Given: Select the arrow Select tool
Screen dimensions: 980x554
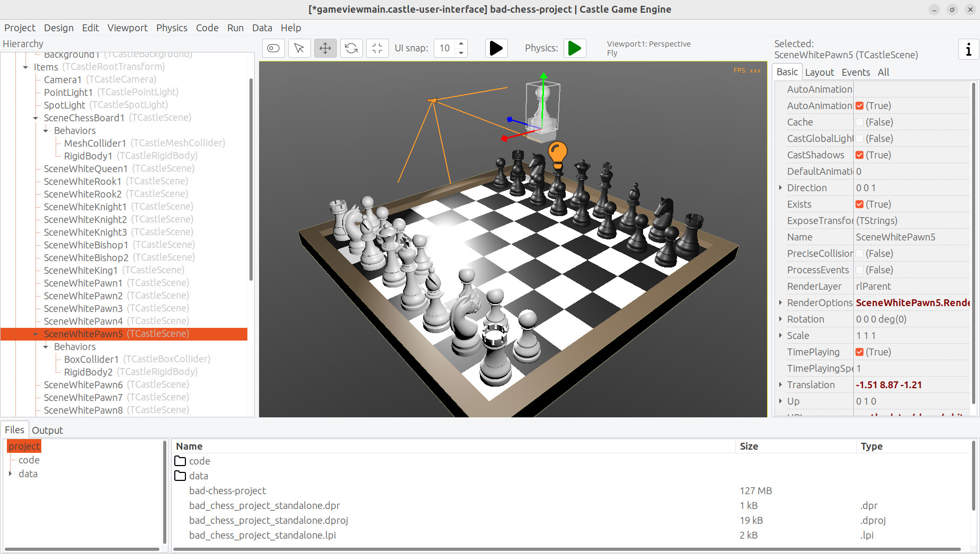Looking at the screenshot, I should click(299, 48).
